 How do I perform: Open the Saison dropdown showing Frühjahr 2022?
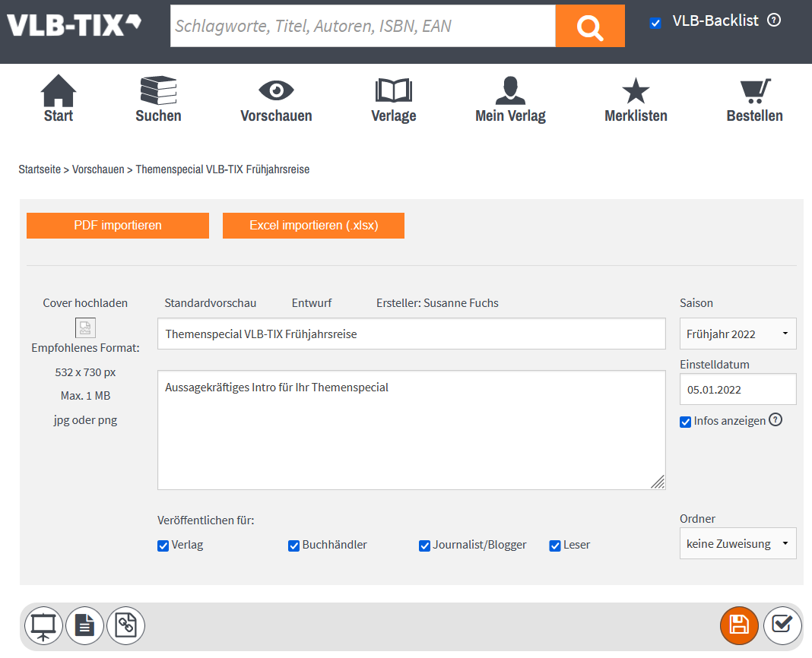point(738,334)
